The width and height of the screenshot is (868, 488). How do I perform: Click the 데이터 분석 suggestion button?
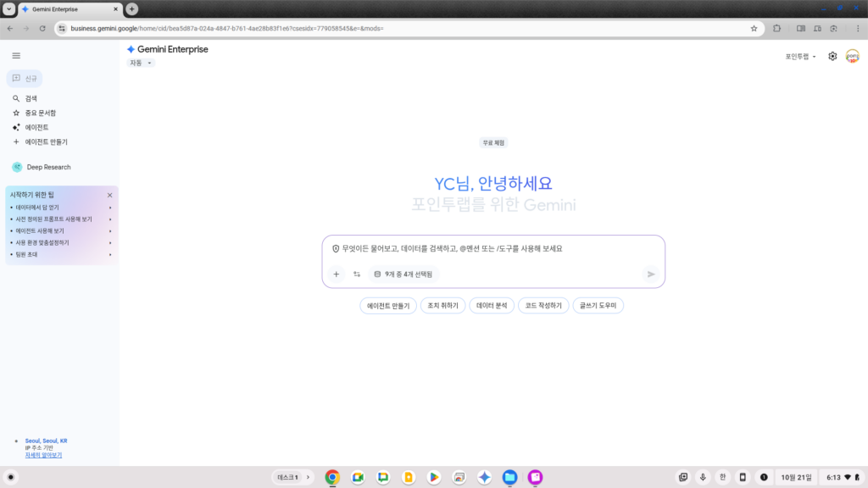coord(492,305)
